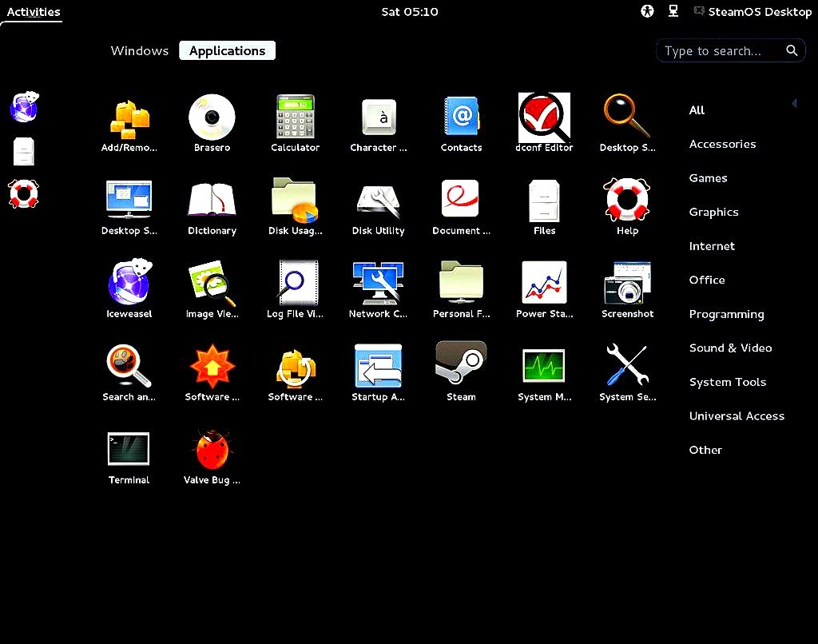Start the Terminal
The image size is (818, 644).
click(128, 447)
